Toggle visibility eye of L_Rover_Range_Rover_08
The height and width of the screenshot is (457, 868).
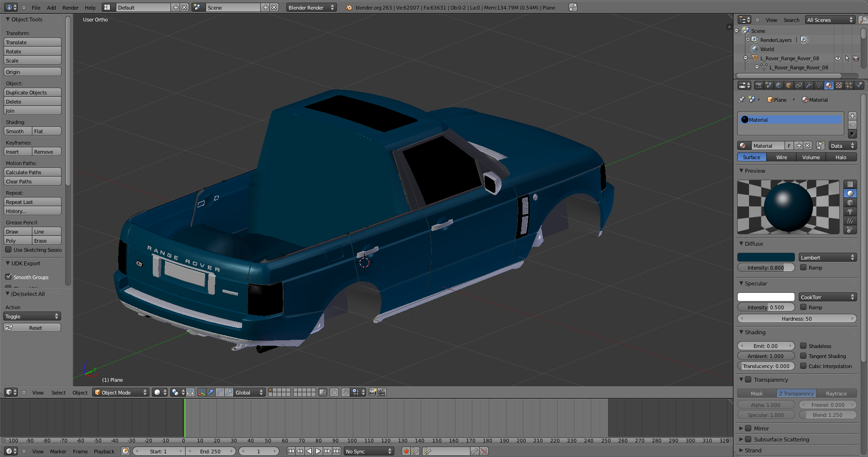click(x=837, y=58)
